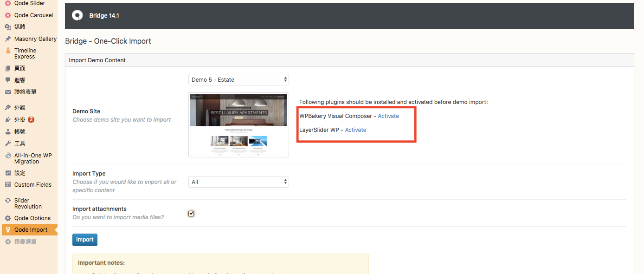The image size is (644, 274).
Task: Click the Import attachments label
Action: [x=99, y=209]
